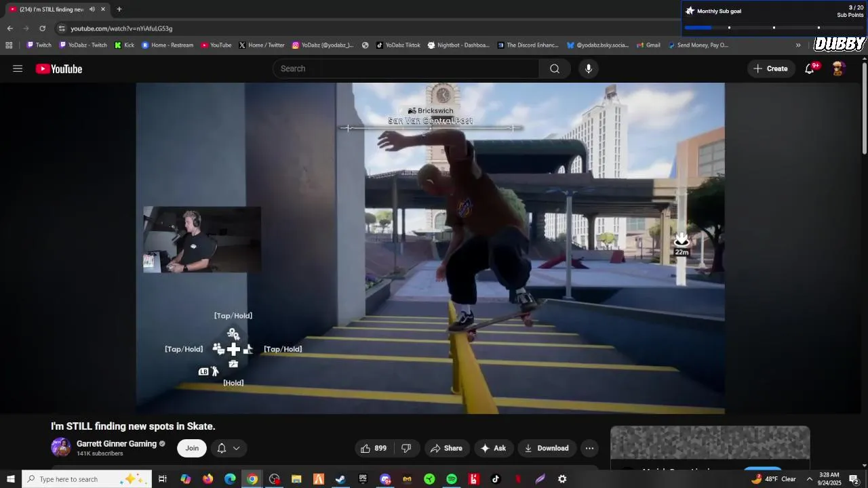Viewport: 868px width, 488px height.
Task: Click the page vertical scrollbar
Action: (x=864, y=108)
